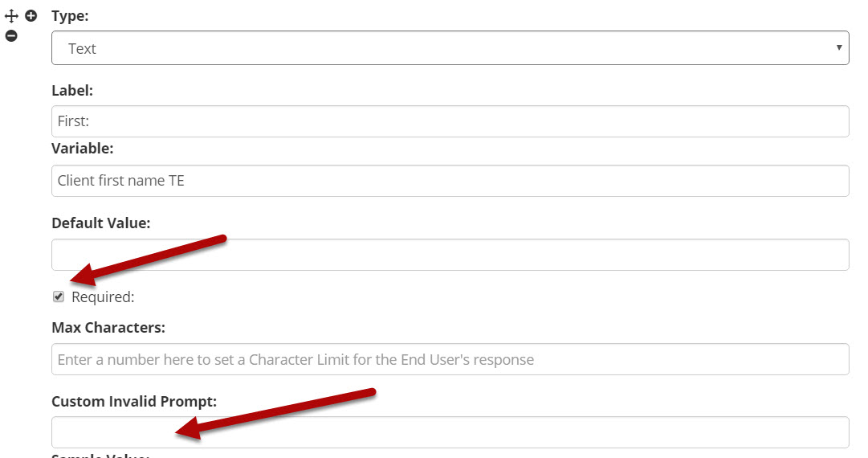Click the "Required:" checkbox label text
The image size is (868, 458).
click(x=103, y=296)
